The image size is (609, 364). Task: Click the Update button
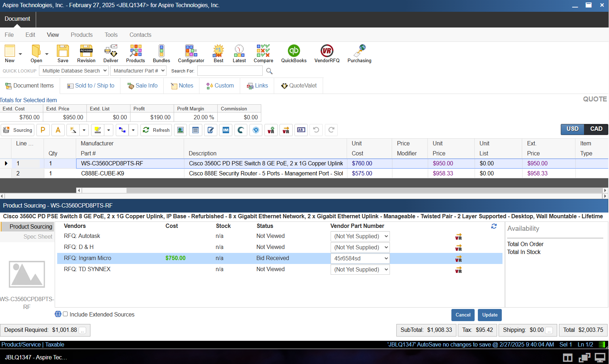490,315
